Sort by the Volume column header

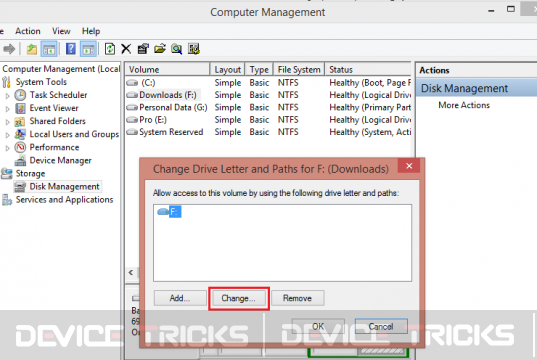(167, 70)
